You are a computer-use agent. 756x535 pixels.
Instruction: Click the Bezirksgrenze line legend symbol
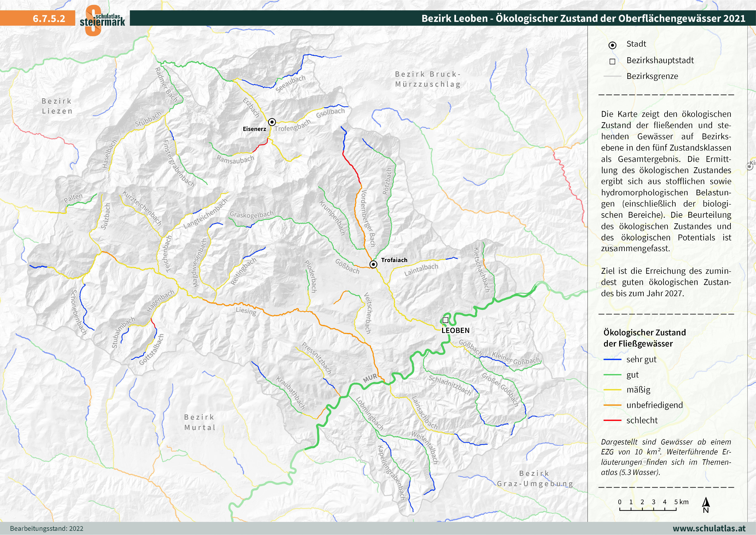(x=612, y=77)
